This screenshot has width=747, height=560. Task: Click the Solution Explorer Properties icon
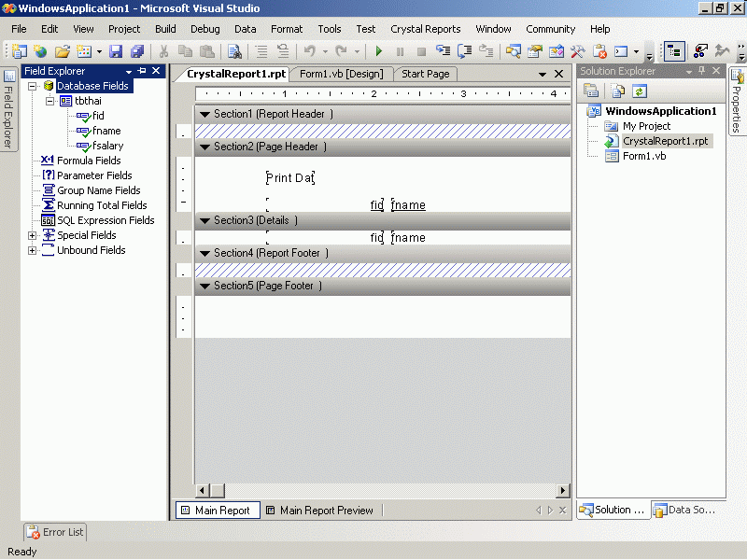591,91
